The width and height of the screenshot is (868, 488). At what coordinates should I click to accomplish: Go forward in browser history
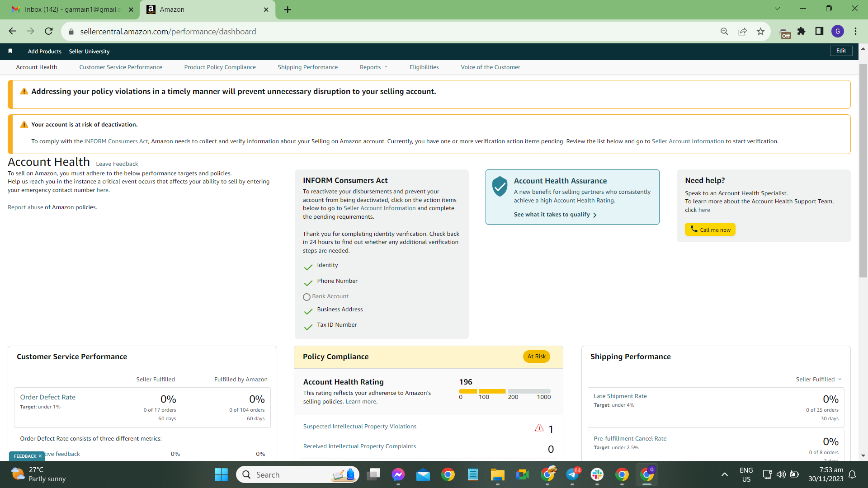pos(31,31)
